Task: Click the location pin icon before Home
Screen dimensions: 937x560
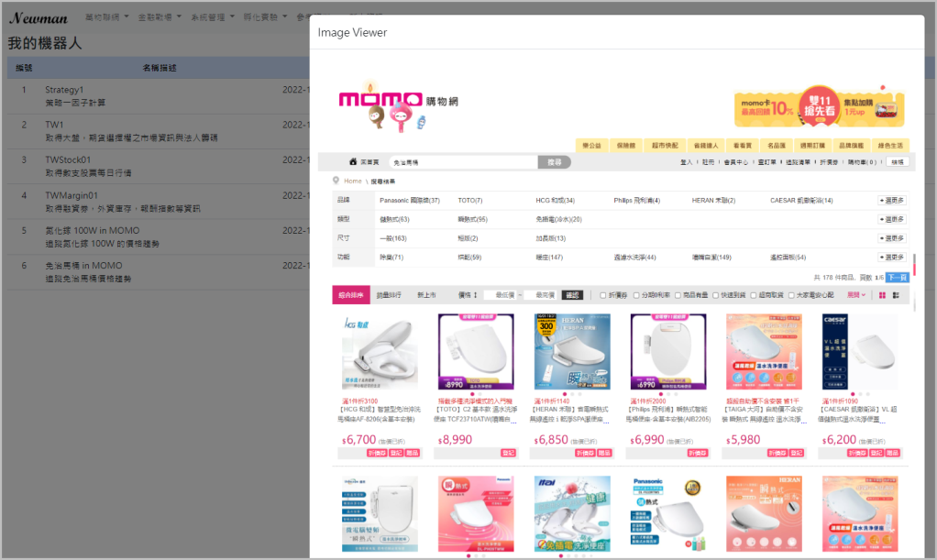Action: [336, 181]
